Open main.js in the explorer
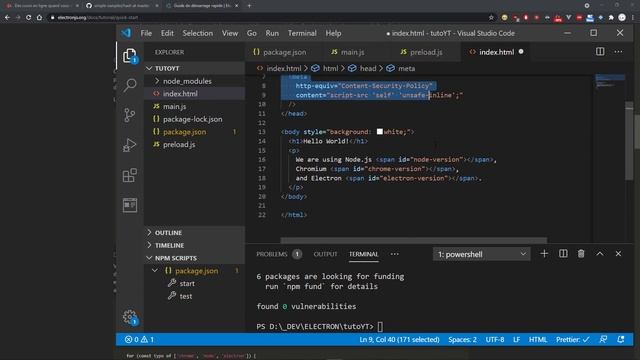The width and height of the screenshot is (640, 360). pos(194,106)
